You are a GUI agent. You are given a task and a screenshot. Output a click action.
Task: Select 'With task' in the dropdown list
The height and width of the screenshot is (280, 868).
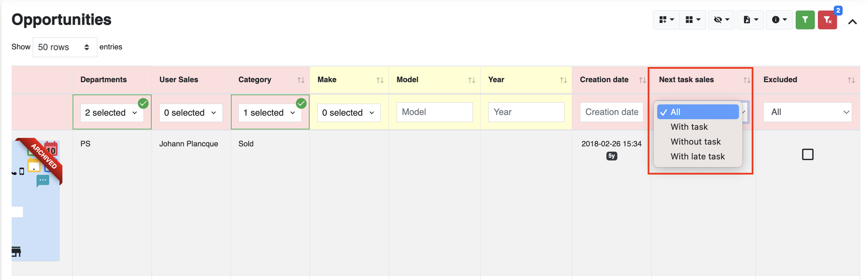coord(689,127)
